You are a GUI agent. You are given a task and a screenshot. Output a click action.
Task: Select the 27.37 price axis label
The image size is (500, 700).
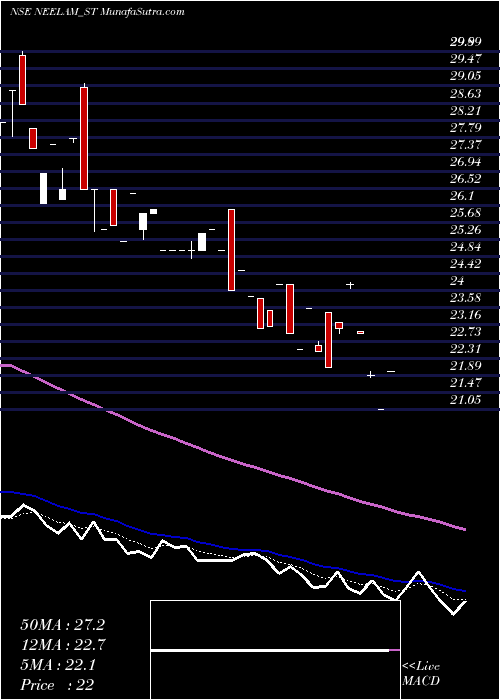(x=465, y=145)
